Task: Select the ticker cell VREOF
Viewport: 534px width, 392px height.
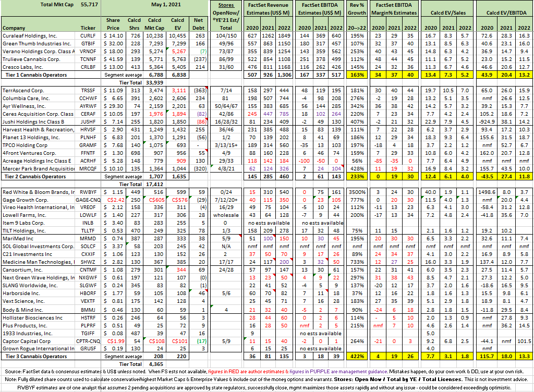Action: click(88, 207)
